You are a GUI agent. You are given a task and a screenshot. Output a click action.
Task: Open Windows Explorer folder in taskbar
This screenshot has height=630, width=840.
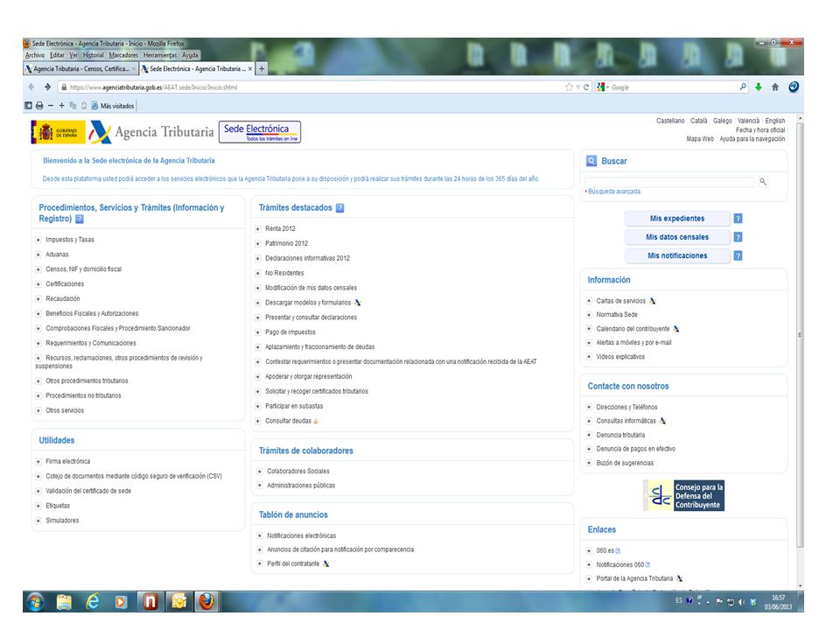click(64, 602)
